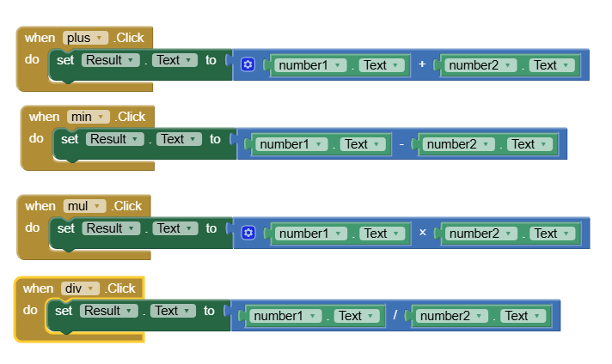Click the gear mutator icon in the addition block

[248, 65]
